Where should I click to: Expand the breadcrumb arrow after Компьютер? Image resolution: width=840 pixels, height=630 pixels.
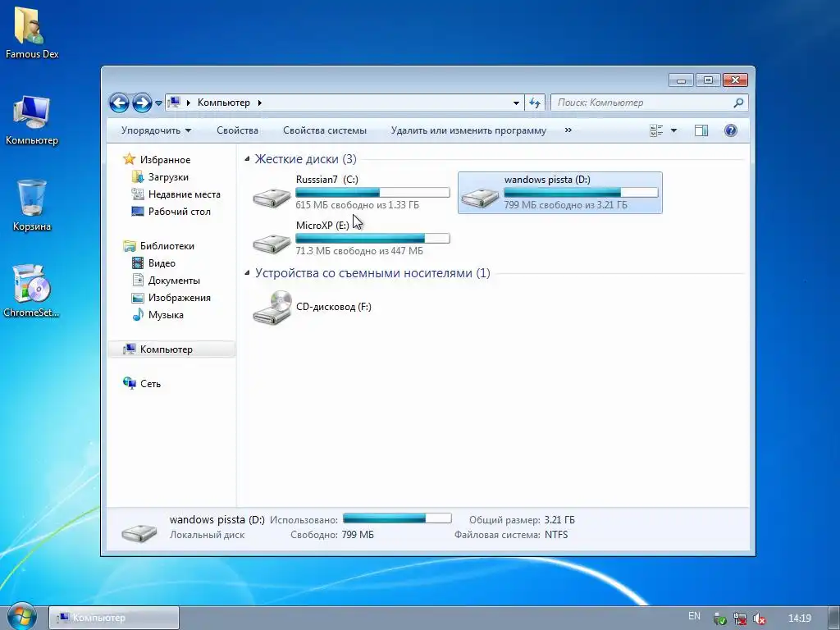coord(259,103)
